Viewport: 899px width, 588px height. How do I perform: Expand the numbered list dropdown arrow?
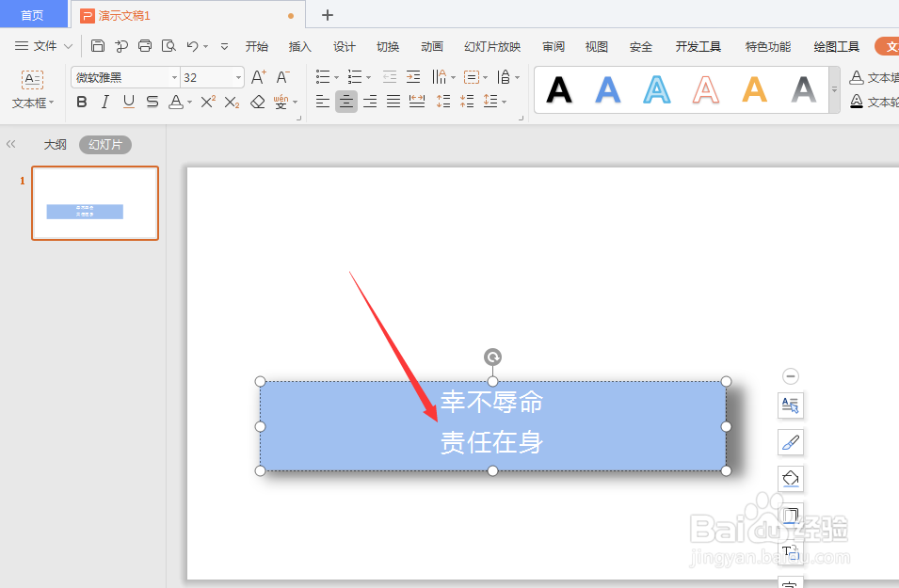pyautogui.click(x=369, y=77)
